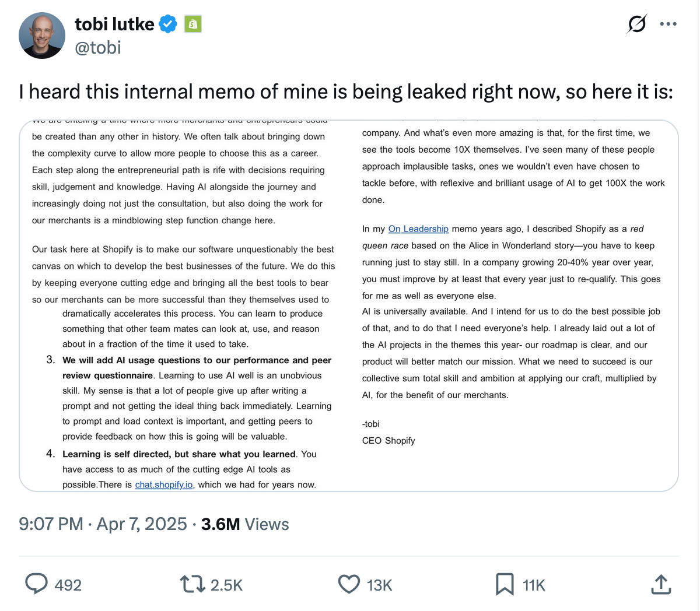This screenshot has width=700, height=611.
Task: View the 3.6M Views analytics
Action: 245,524
